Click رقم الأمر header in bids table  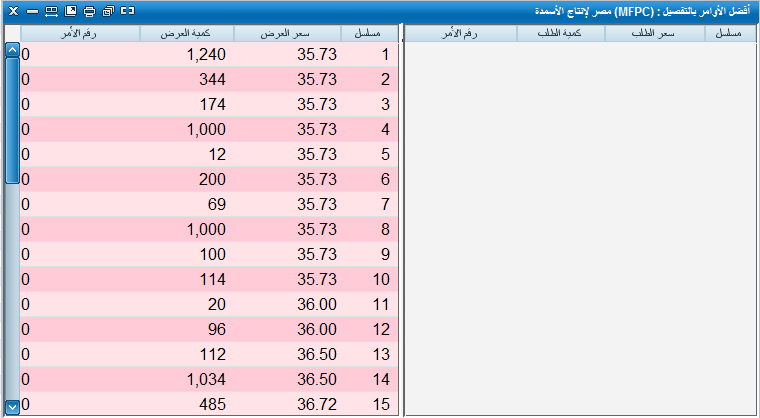click(460, 33)
